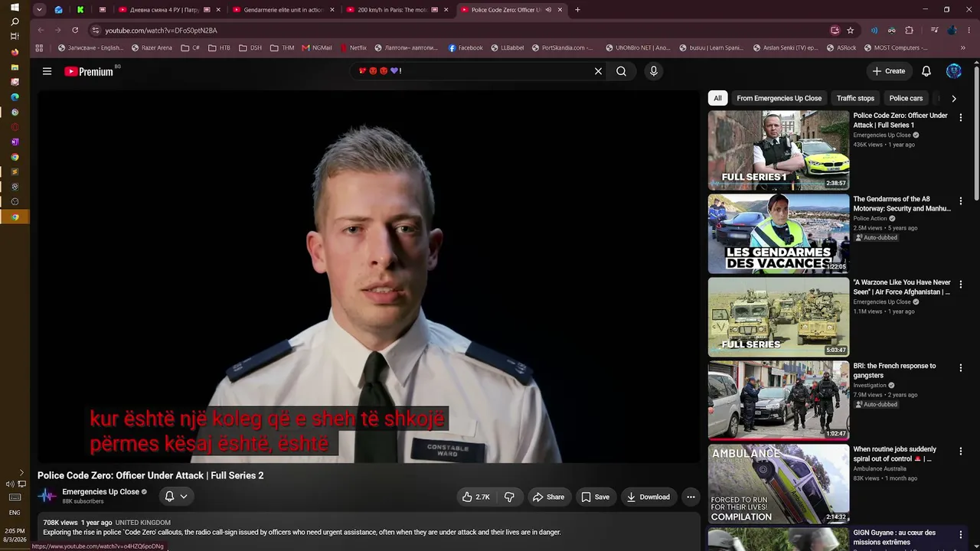Open 'BRI: the French response to gangsters' title
Viewport: 980px width, 551px height.
pos(894,370)
